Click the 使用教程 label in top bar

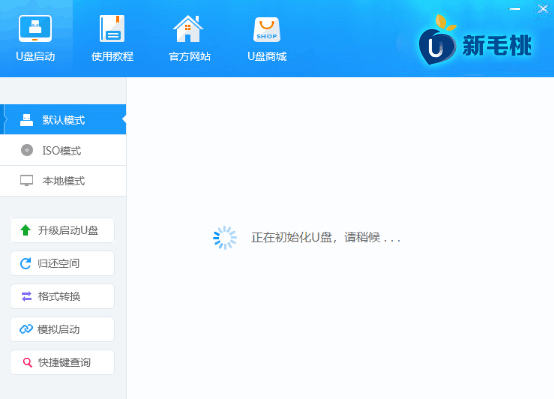click(112, 57)
